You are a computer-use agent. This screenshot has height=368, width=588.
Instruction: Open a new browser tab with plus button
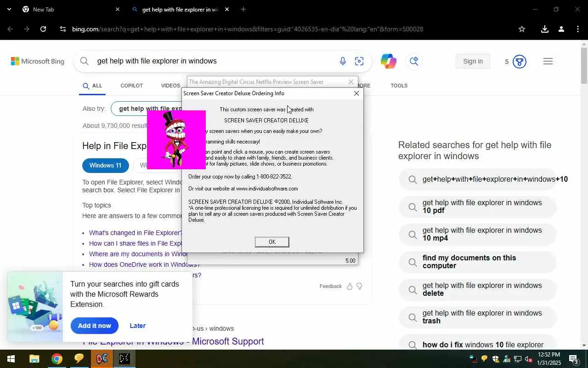pos(243,9)
